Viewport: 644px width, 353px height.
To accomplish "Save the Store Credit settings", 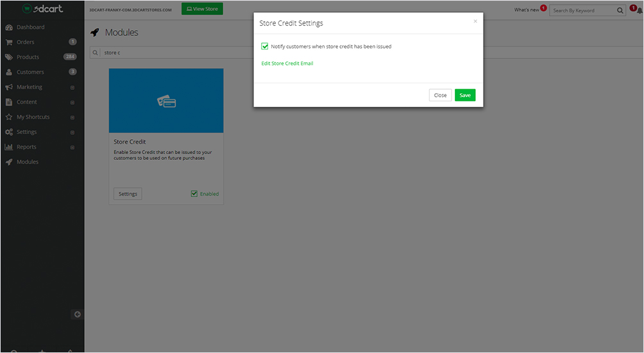I will click(465, 95).
